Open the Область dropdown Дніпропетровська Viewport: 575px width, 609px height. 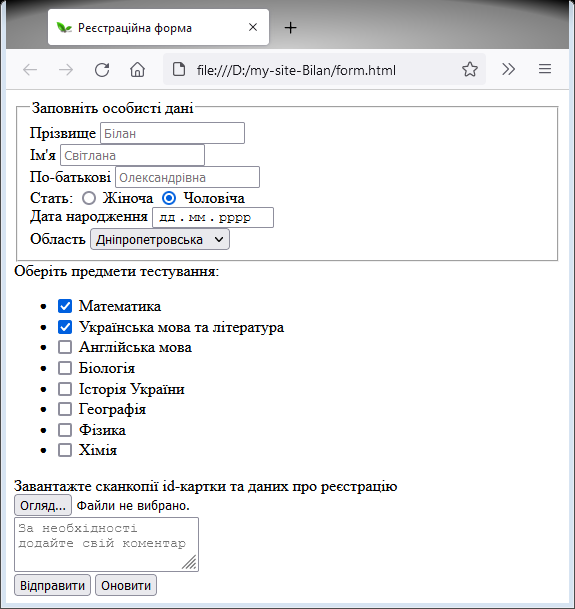pos(160,239)
